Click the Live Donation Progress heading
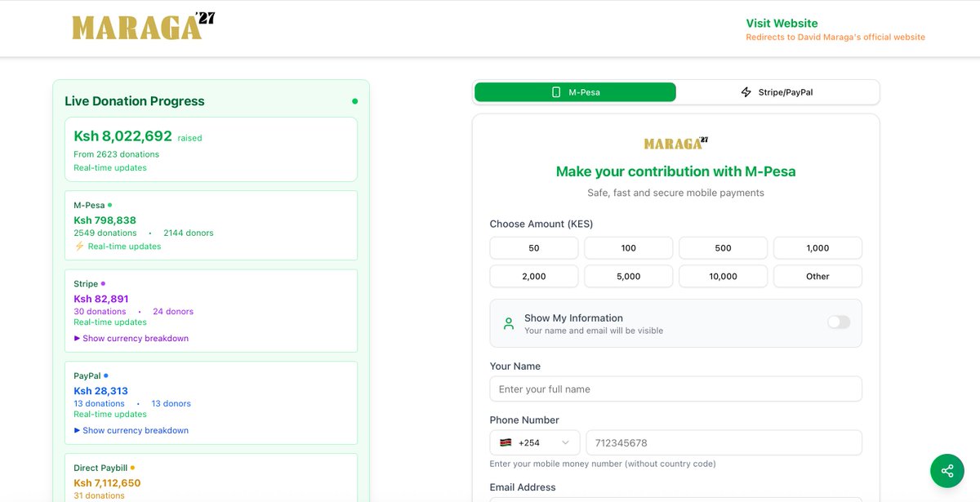The height and width of the screenshot is (502, 980). coord(135,101)
